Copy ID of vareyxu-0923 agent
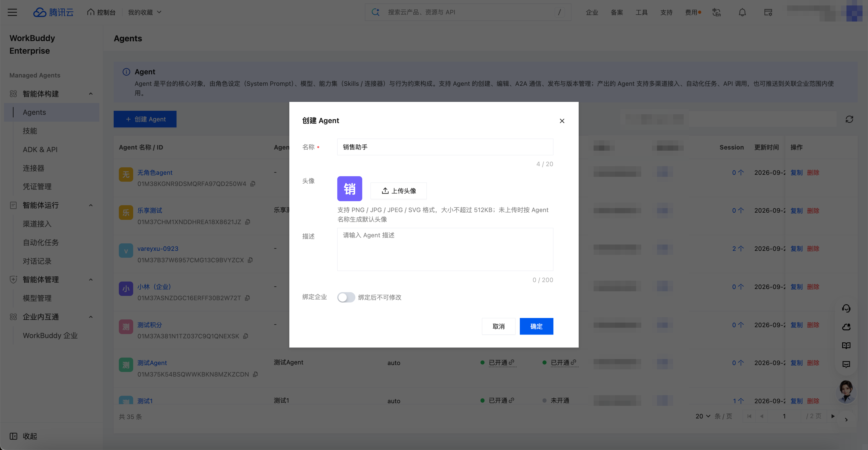 point(250,260)
